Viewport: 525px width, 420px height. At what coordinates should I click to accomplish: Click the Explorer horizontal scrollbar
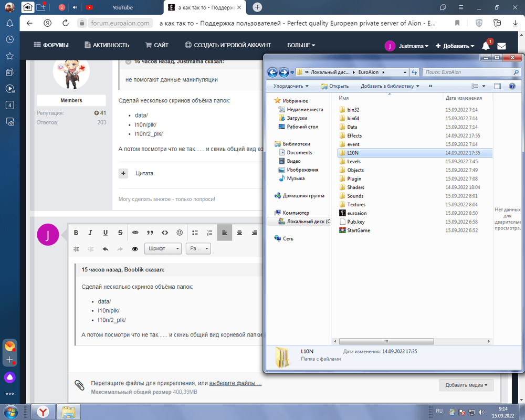(x=386, y=340)
